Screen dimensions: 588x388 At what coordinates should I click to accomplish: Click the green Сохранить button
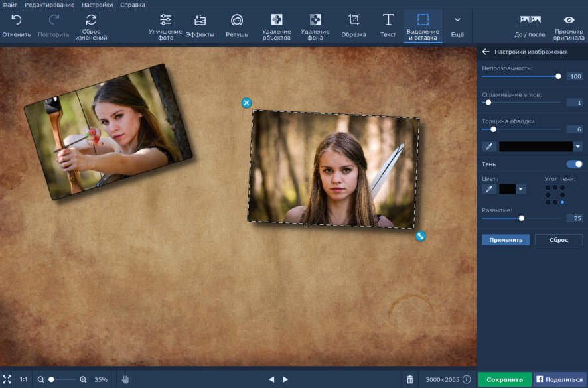click(504, 379)
